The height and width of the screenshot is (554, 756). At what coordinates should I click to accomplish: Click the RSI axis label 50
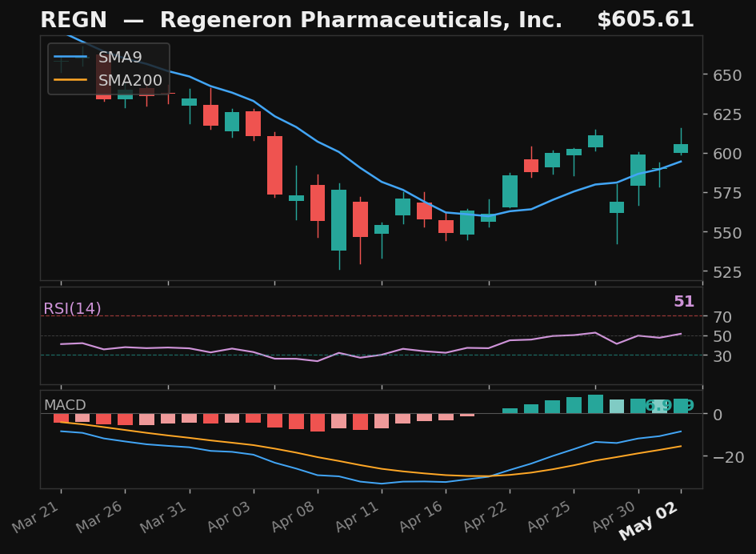pos(722,336)
